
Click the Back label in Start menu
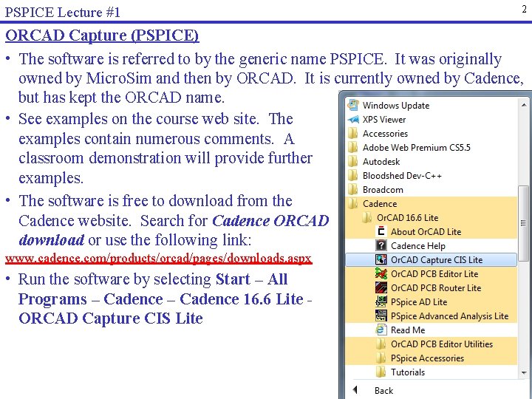click(383, 391)
